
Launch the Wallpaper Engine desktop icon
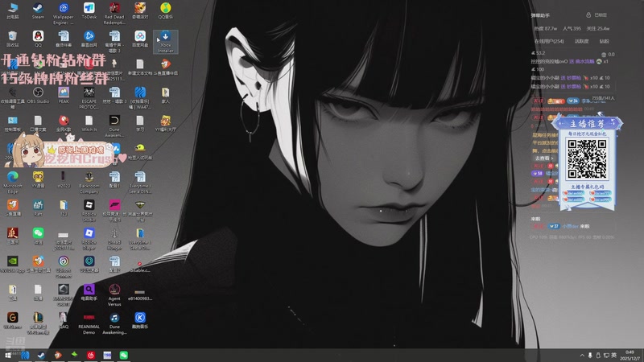tap(64, 13)
